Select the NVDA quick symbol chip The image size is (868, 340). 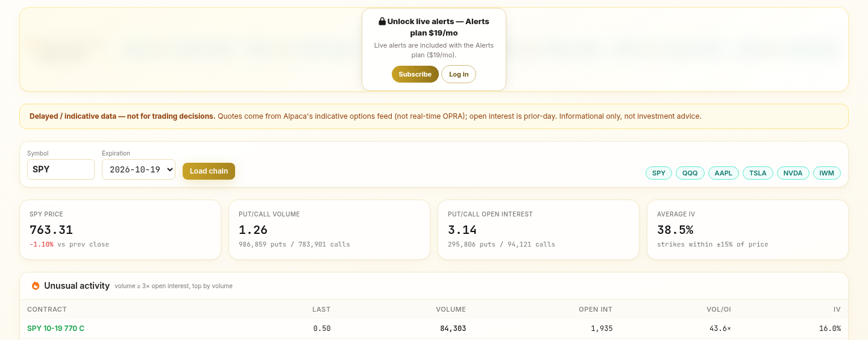(x=793, y=173)
